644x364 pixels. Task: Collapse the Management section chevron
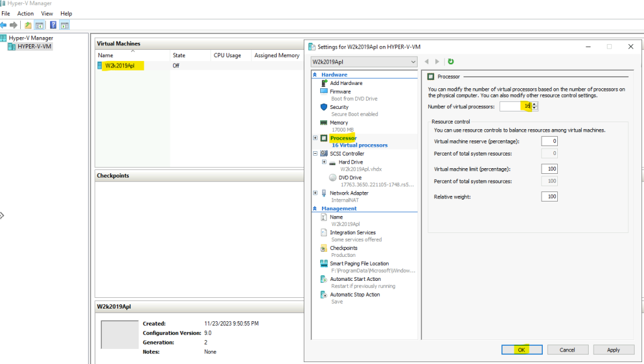tap(315, 208)
